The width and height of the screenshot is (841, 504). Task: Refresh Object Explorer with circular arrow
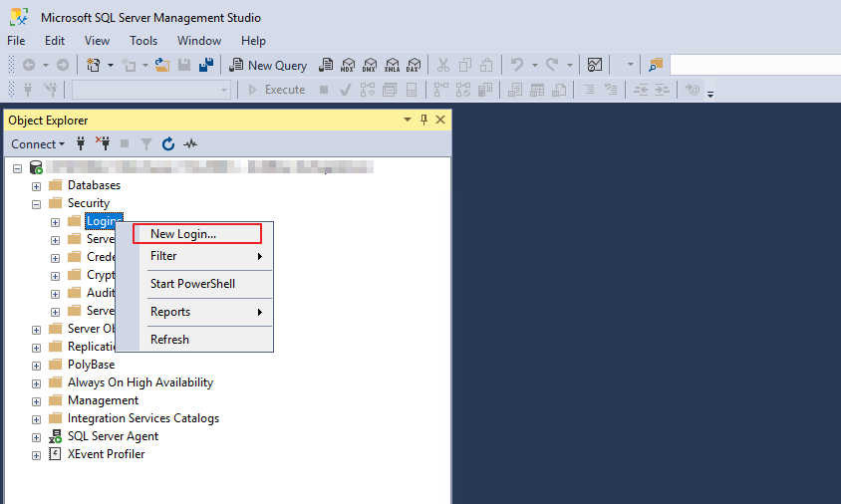[167, 143]
